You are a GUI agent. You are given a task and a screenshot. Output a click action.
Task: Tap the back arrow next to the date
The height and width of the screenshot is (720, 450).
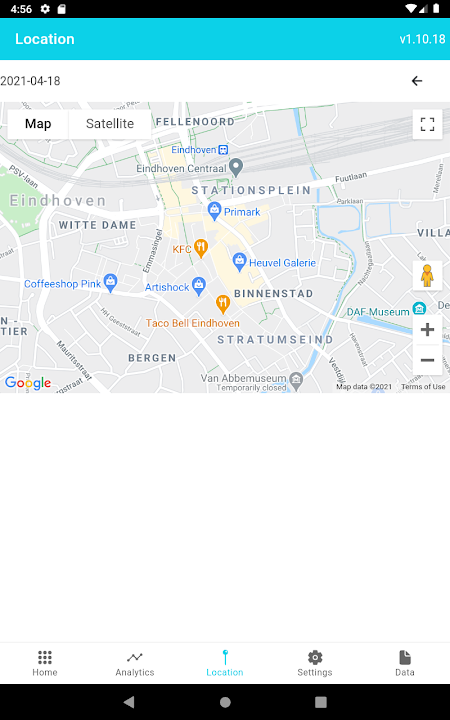416,81
